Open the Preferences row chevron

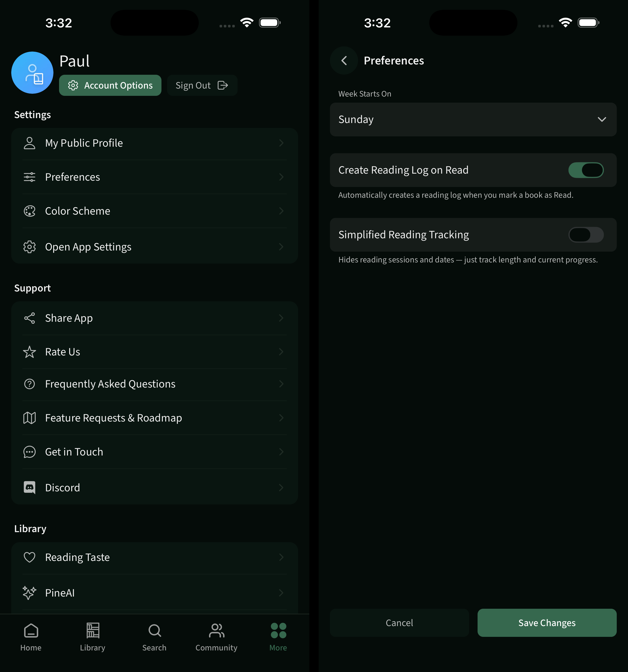coord(281,177)
